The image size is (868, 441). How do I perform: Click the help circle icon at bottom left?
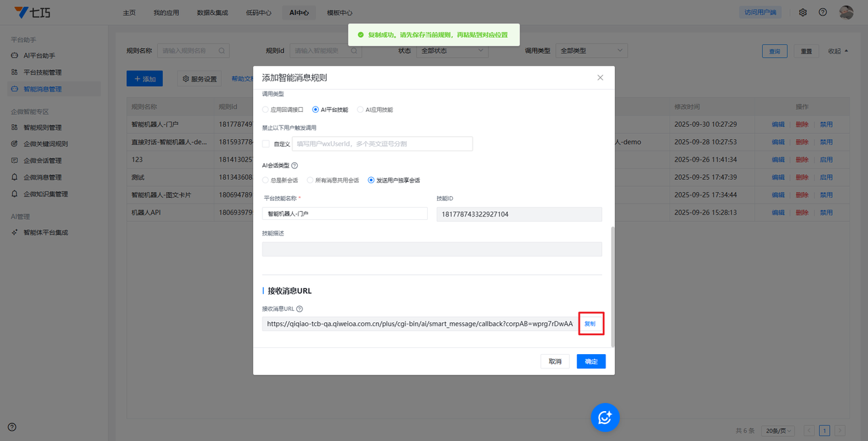[12, 427]
